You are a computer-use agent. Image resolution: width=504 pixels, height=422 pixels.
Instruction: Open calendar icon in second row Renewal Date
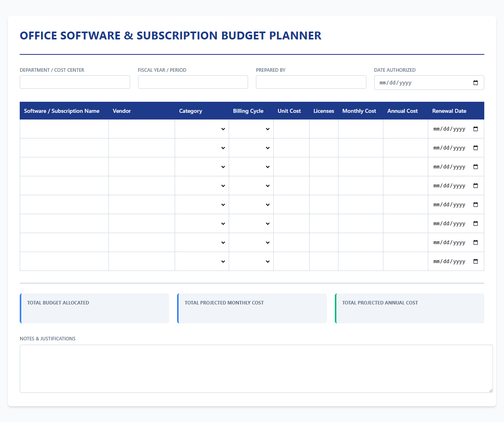(475, 148)
